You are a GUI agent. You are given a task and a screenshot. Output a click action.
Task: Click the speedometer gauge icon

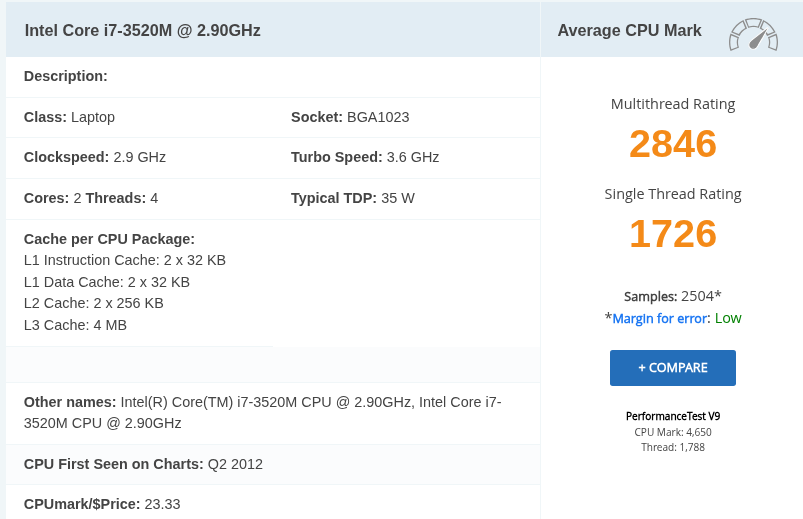[753, 33]
